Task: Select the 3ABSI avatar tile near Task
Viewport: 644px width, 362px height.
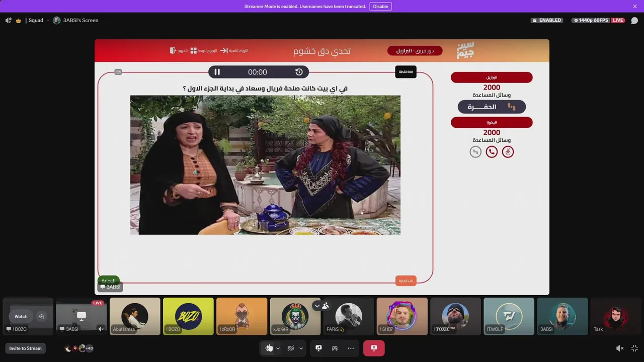Action: click(562, 316)
